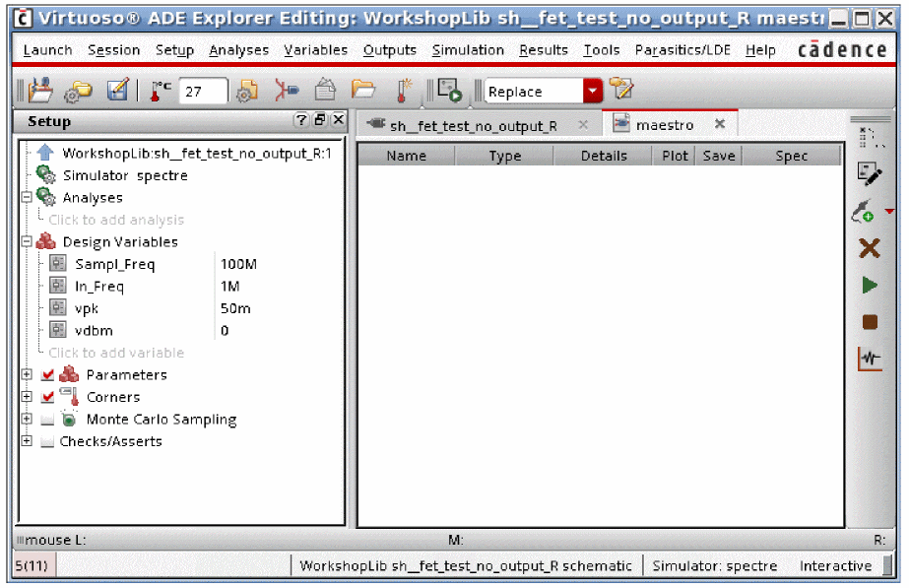Click 'Click to add analysis' link
The image size is (909, 588).
click(116, 220)
